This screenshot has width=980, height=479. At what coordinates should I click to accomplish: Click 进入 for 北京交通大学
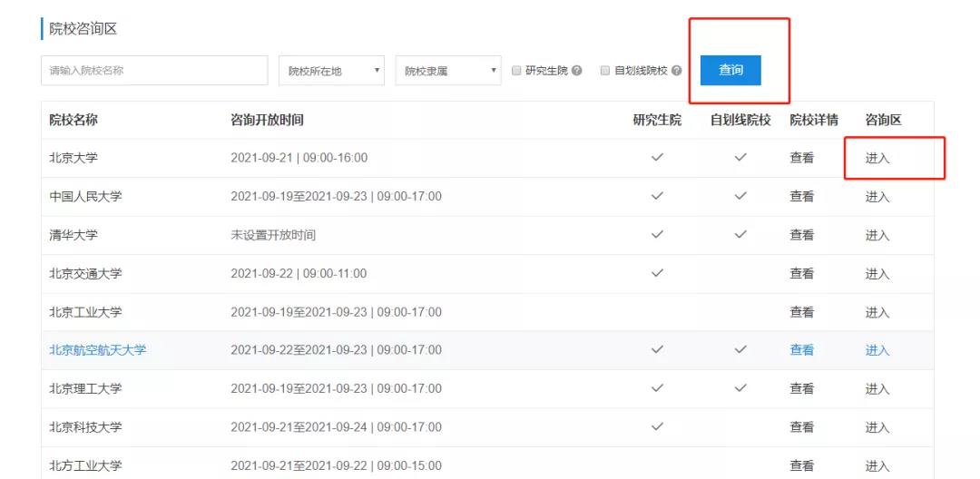pos(877,274)
